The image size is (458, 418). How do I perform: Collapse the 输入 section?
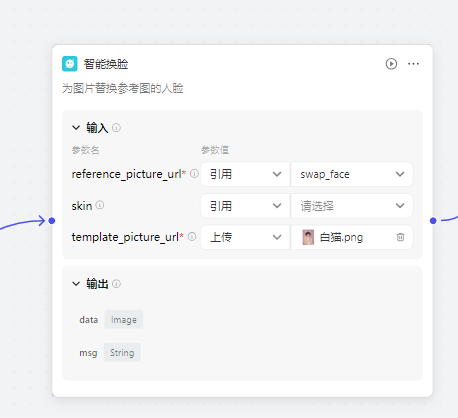pyautogui.click(x=76, y=127)
